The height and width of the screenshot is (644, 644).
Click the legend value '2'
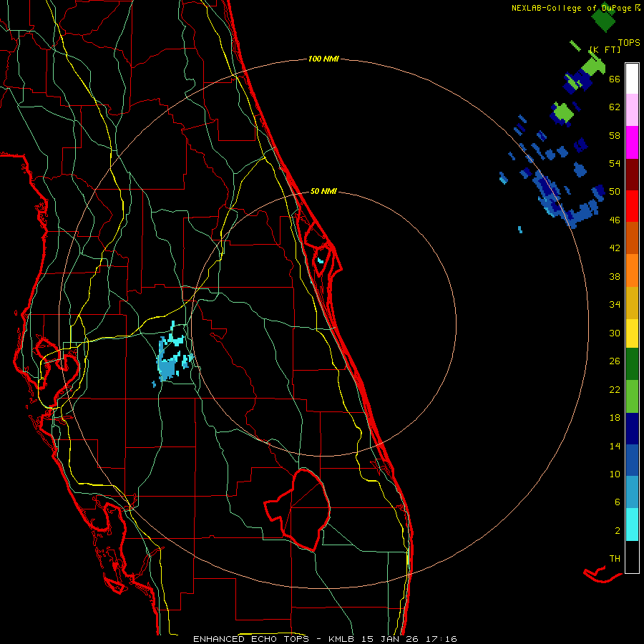(618, 531)
